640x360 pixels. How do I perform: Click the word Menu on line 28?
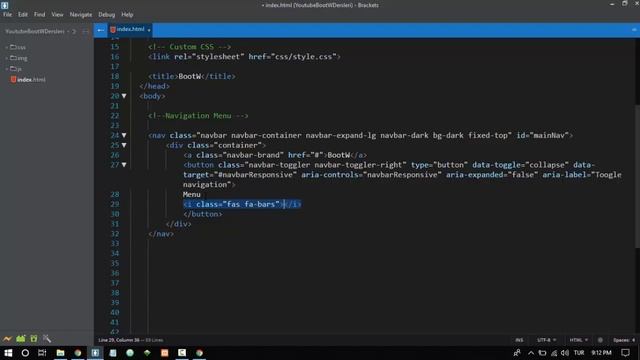coord(191,194)
